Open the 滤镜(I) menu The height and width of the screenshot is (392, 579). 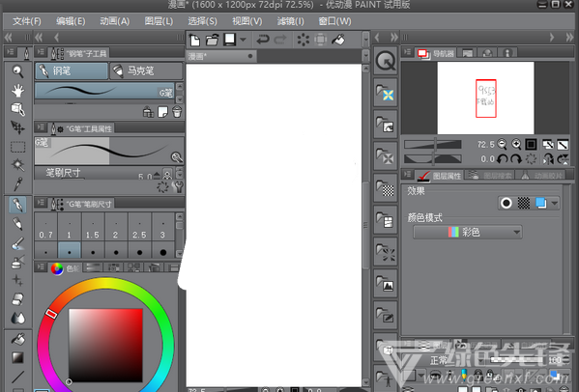tap(291, 21)
